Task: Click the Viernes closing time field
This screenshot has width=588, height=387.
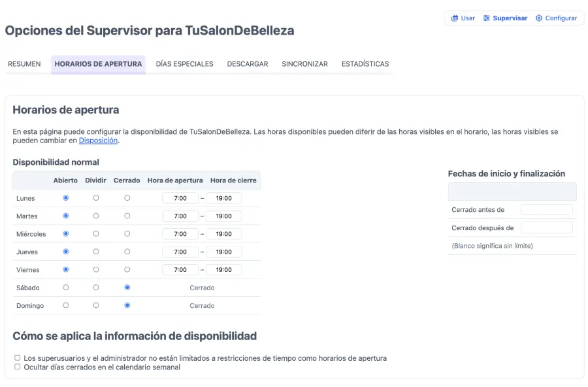Action: point(225,269)
